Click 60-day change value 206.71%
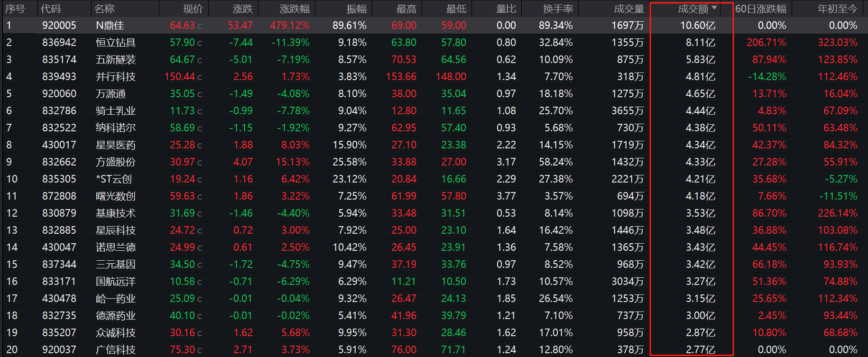Image resolution: width=868 pixels, height=357 pixels. 766,43
